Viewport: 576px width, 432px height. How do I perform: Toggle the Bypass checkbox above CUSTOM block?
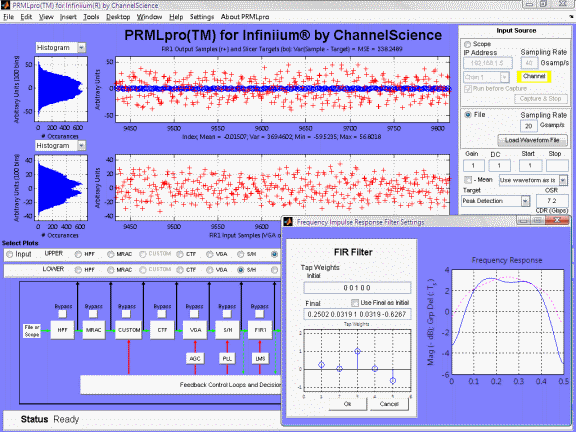point(126,314)
